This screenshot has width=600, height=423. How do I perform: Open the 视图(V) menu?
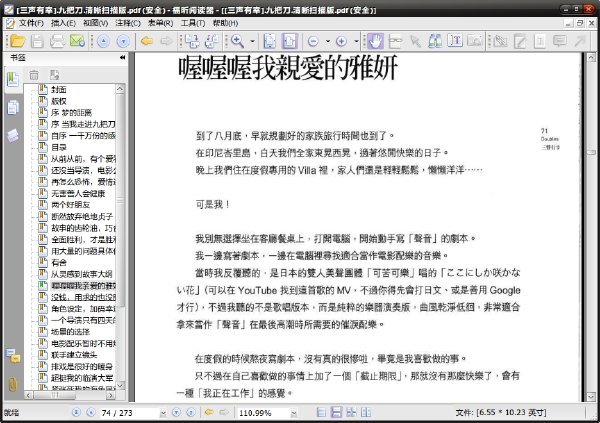coord(95,23)
